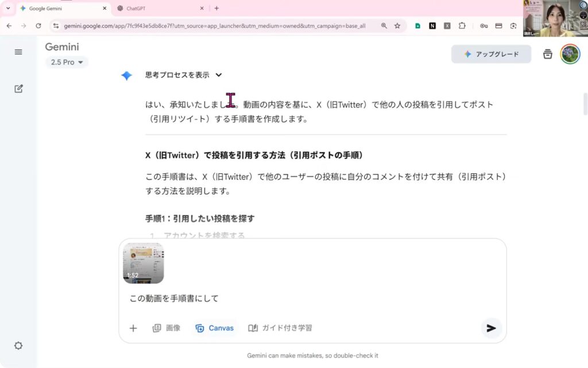Image resolution: width=588 pixels, height=368 pixels.
Task: Expand 思考プロセスを表示 thinking process
Action: click(184, 75)
